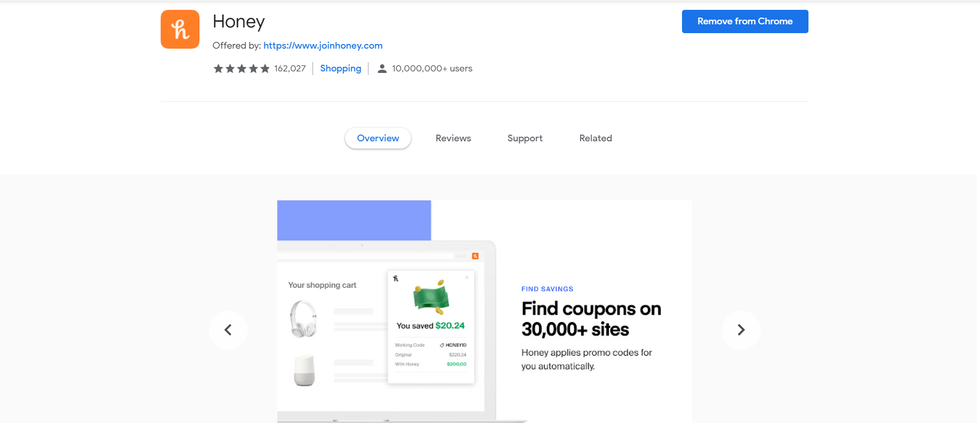The width and height of the screenshot is (980, 423).
Task: Open the joinhoney.com publisher link
Action: pos(323,46)
